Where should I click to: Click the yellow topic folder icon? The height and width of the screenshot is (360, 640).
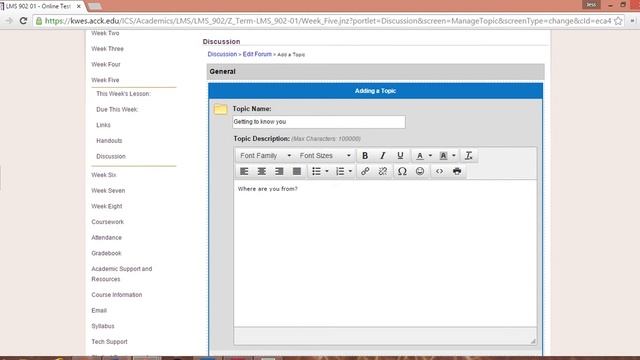(x=220, y=109)
